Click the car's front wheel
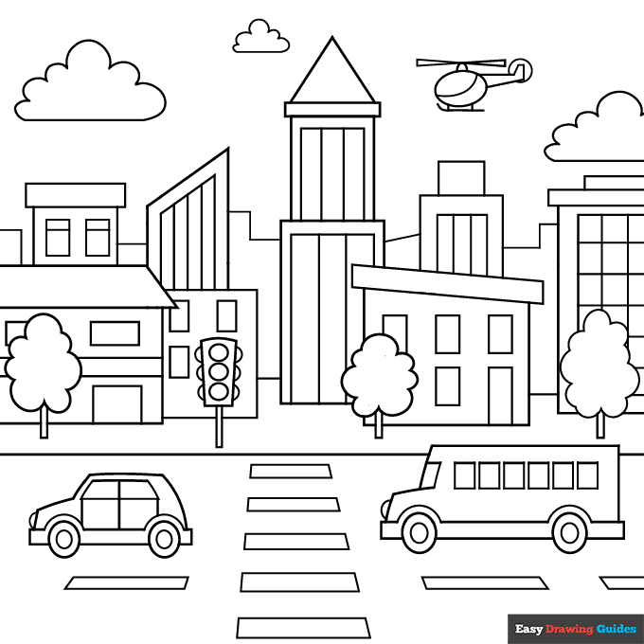 click(x=63, y=538)
